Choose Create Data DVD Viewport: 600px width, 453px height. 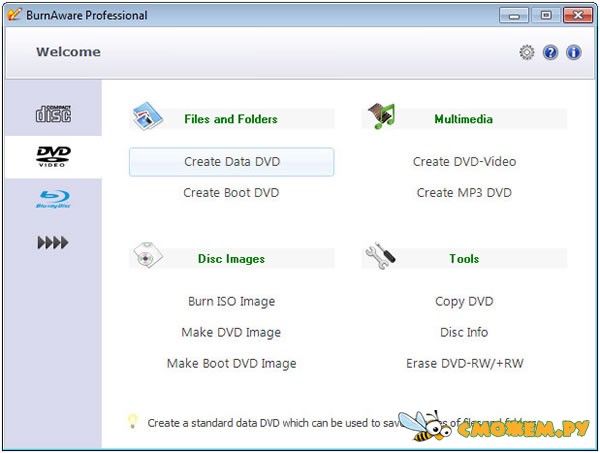point(232,162)
